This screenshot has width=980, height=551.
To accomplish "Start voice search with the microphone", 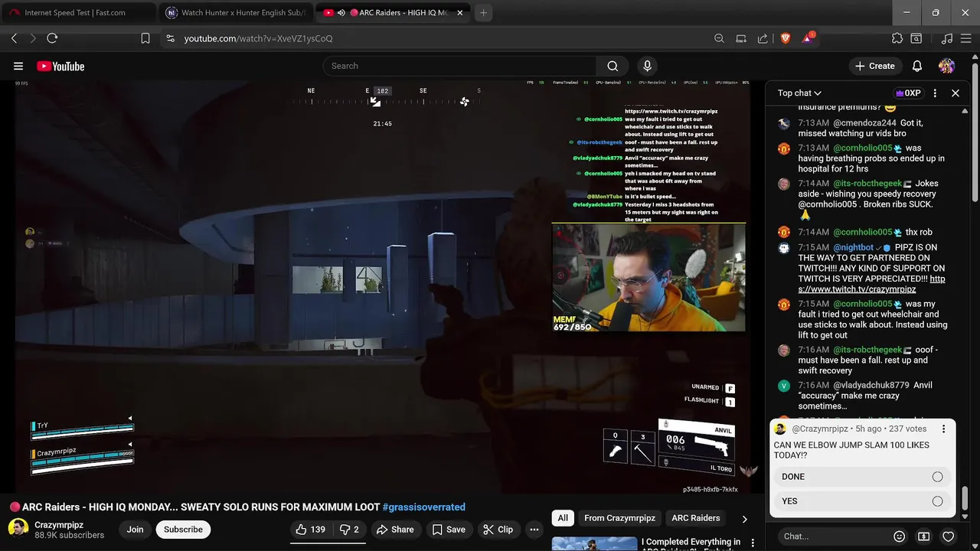I will (x=647, y=66).
